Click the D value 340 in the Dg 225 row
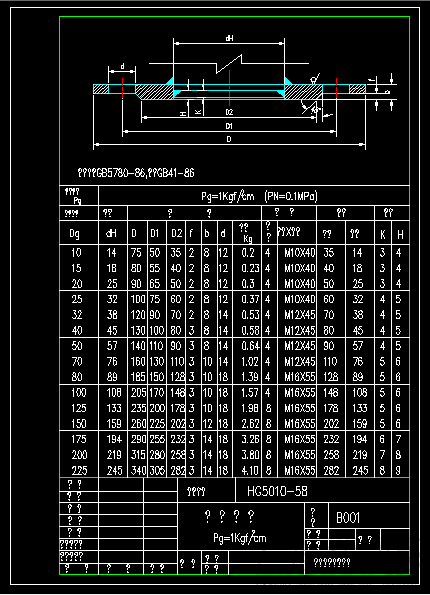Screen dimensions: 430x595 tap(138, 471)
